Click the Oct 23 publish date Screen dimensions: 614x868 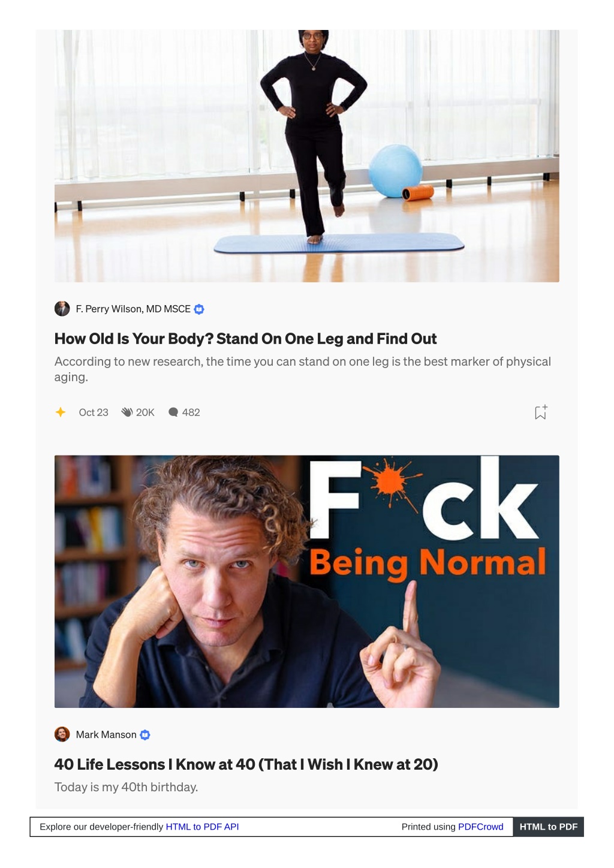94,412
